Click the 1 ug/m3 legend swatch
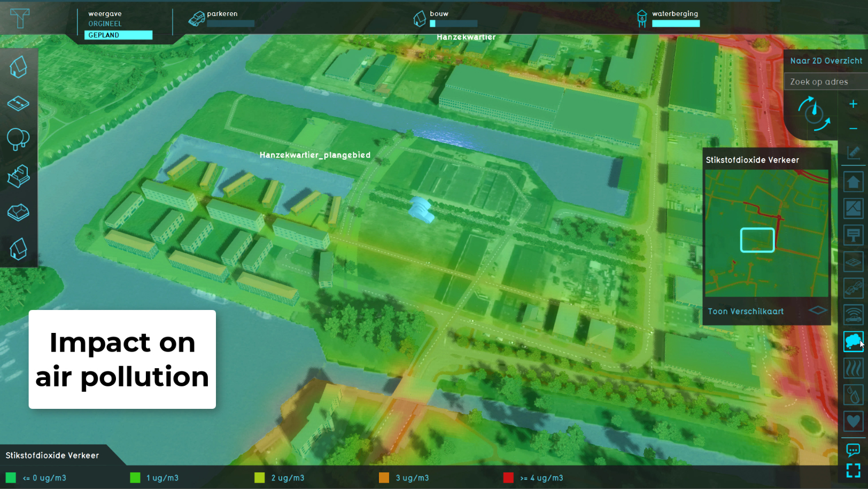868x489 pixels. click(x=135, y=477)
